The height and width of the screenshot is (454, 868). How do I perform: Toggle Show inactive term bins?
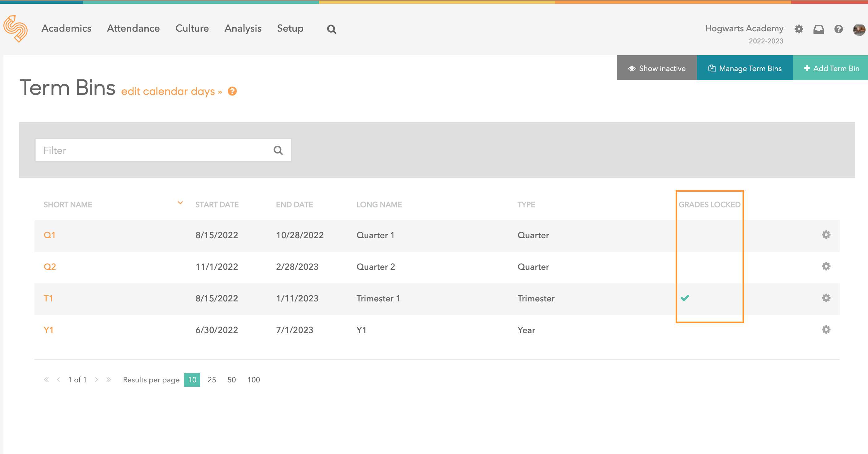656,68
